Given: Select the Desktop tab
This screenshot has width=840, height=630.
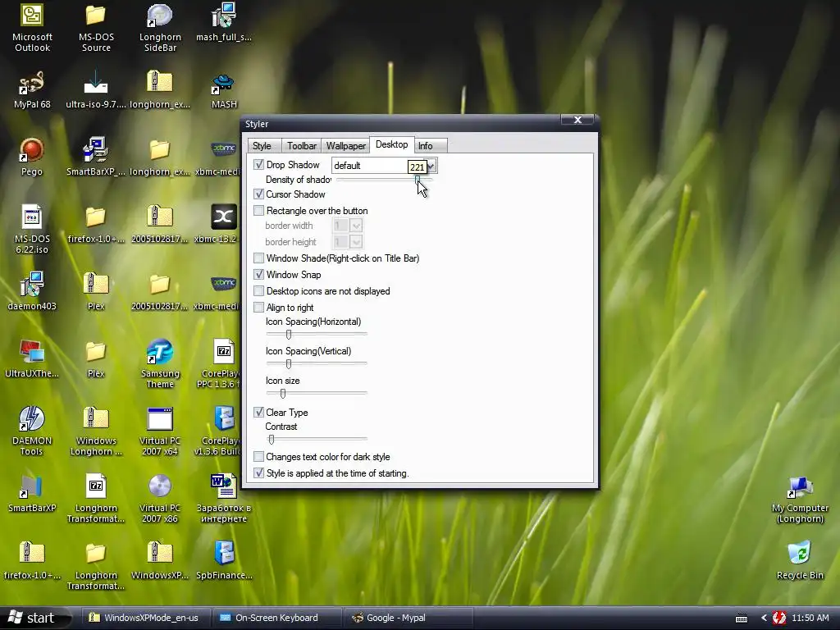Looking at the screenshot, I should 391,144.
